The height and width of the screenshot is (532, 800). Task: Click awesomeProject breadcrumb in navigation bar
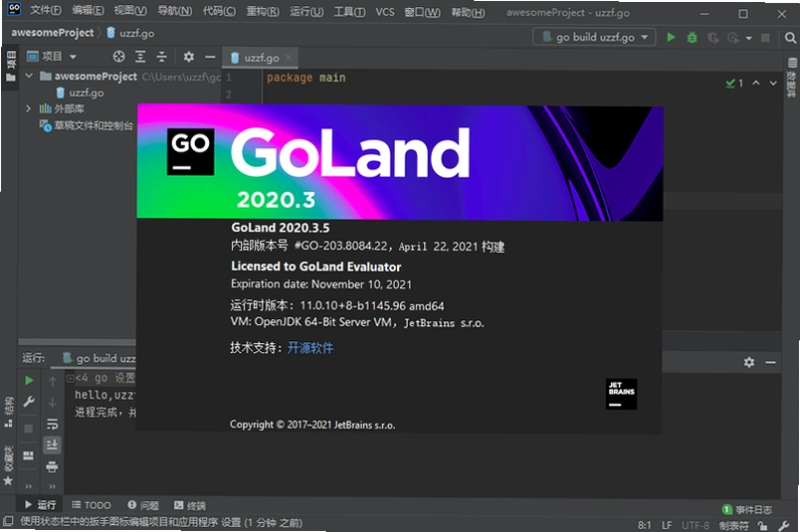(53, 33)
